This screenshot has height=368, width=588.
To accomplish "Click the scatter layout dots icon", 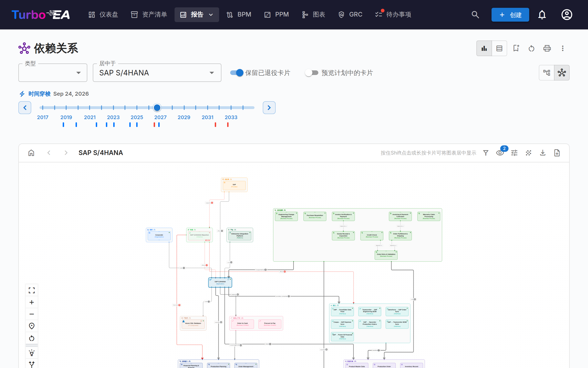I will click(528, 152).
